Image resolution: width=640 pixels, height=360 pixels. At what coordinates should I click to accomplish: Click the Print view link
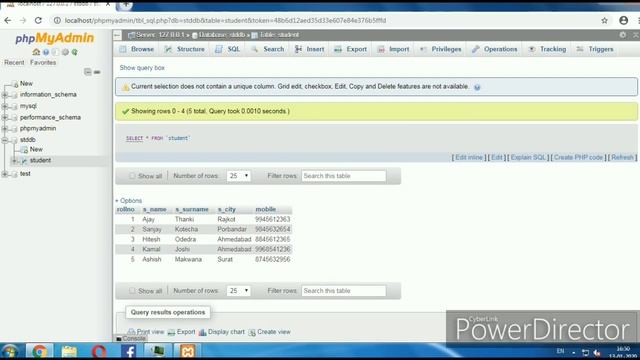pos(146,332)
